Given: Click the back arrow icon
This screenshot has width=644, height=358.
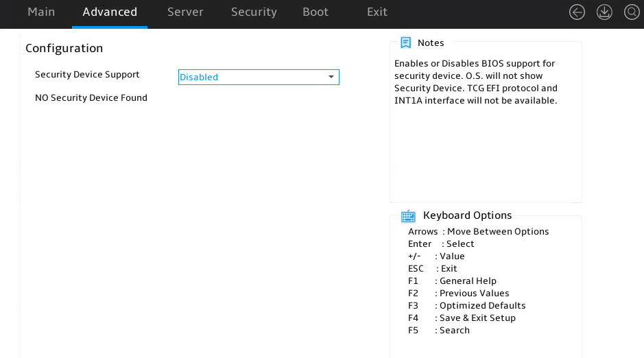Looking at the screenshot, I should click(x=577, y=12).
